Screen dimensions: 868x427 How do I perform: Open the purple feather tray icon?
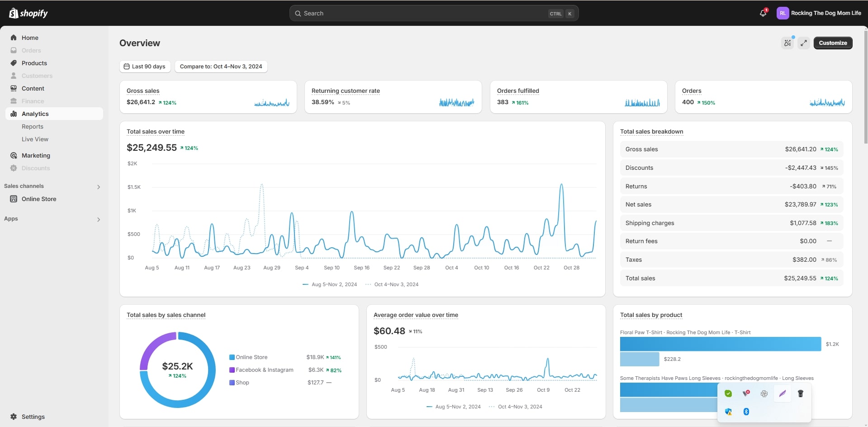[782, 393]
